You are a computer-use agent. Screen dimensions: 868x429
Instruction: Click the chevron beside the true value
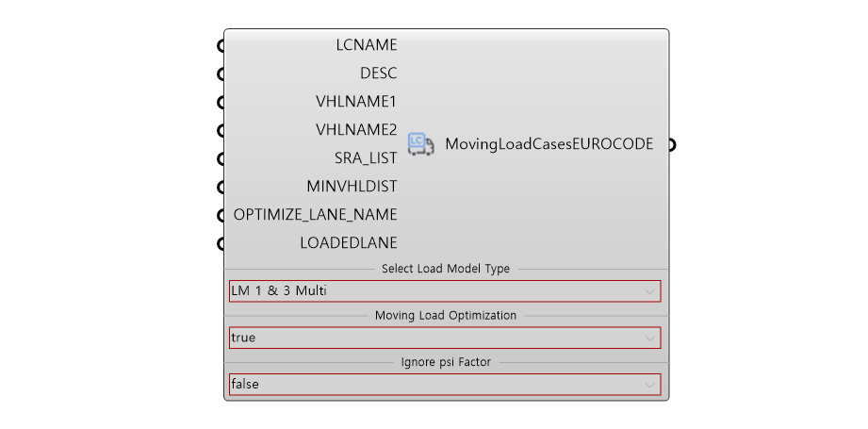pyautogui.click(x=650, y=338)
